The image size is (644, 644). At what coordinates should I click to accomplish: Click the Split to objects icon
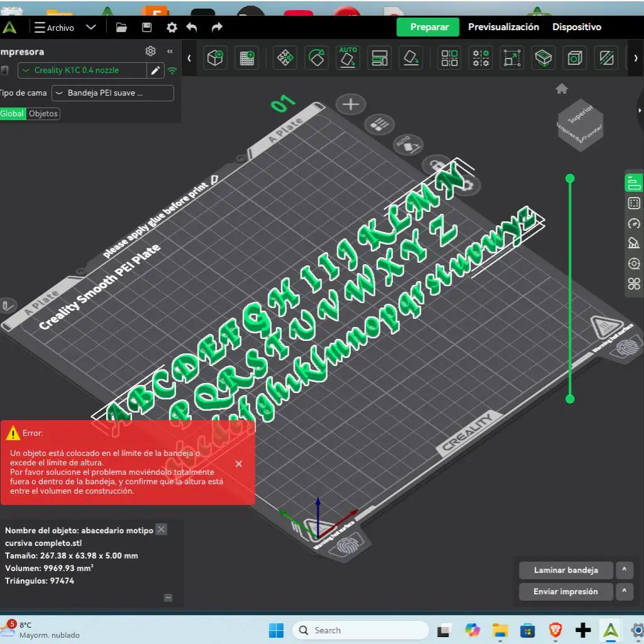coord(449,58)
